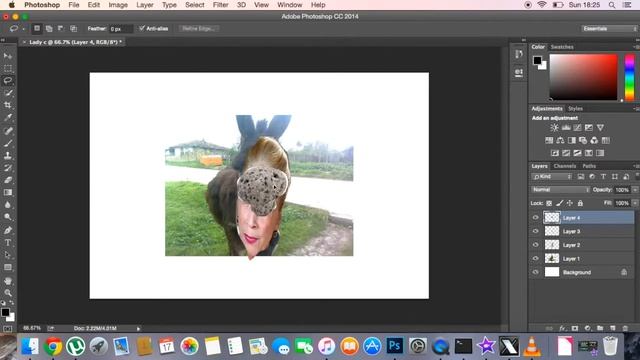Hide Layer 2 with its eye icon

pos(536,245)
